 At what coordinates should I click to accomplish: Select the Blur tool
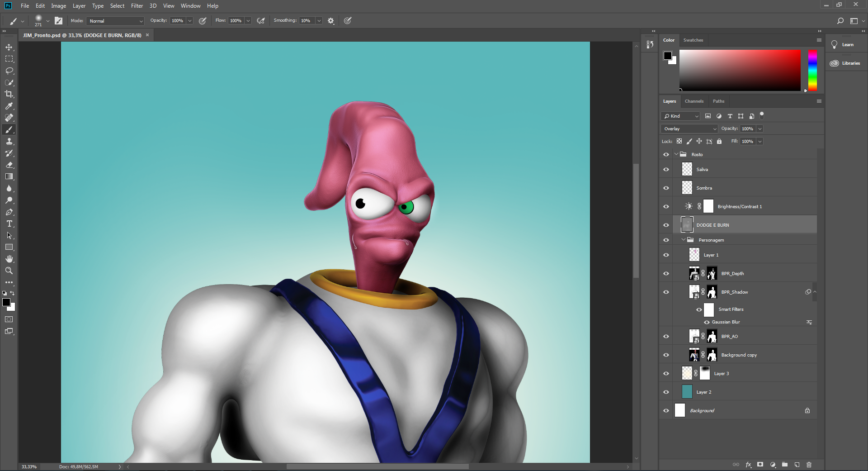9,188
